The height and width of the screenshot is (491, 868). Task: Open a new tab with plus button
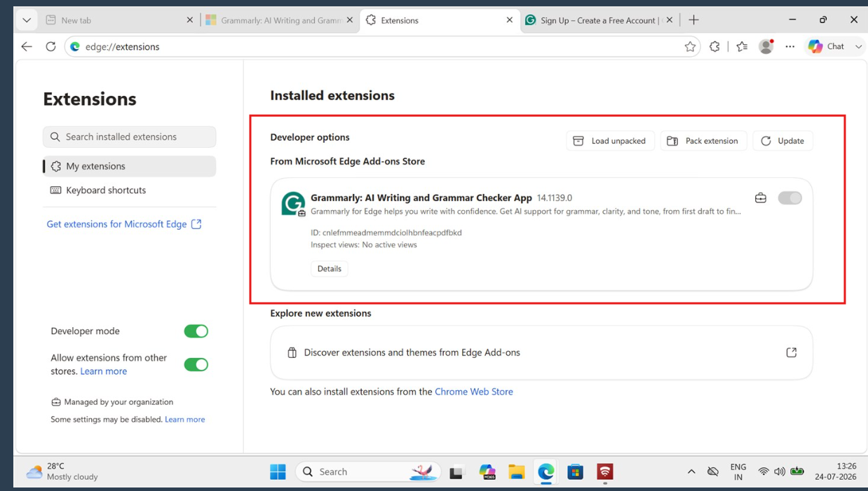coord(693,20)
